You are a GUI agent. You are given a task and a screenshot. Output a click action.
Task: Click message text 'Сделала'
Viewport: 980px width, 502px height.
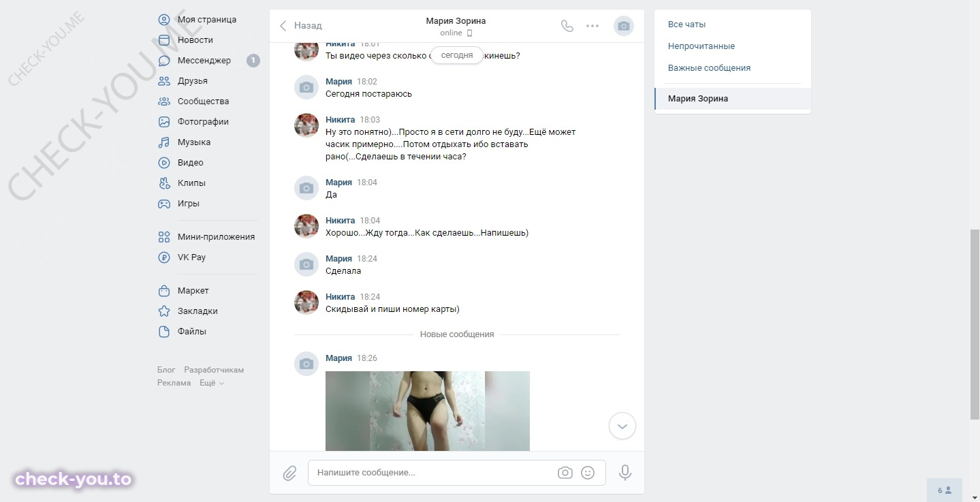coord(343,271)
